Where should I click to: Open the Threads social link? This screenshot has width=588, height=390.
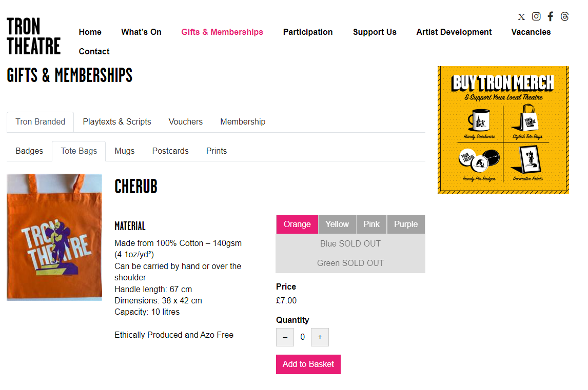click(564, 16)
